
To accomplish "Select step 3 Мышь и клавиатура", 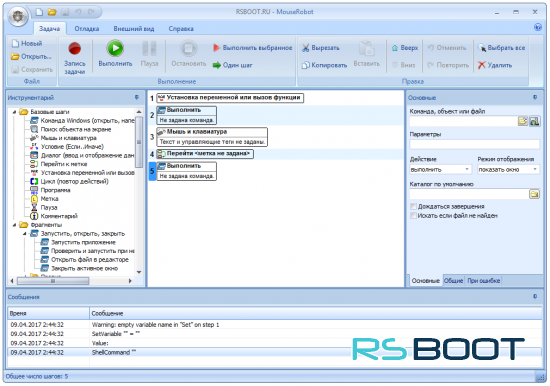I will 212,137.
